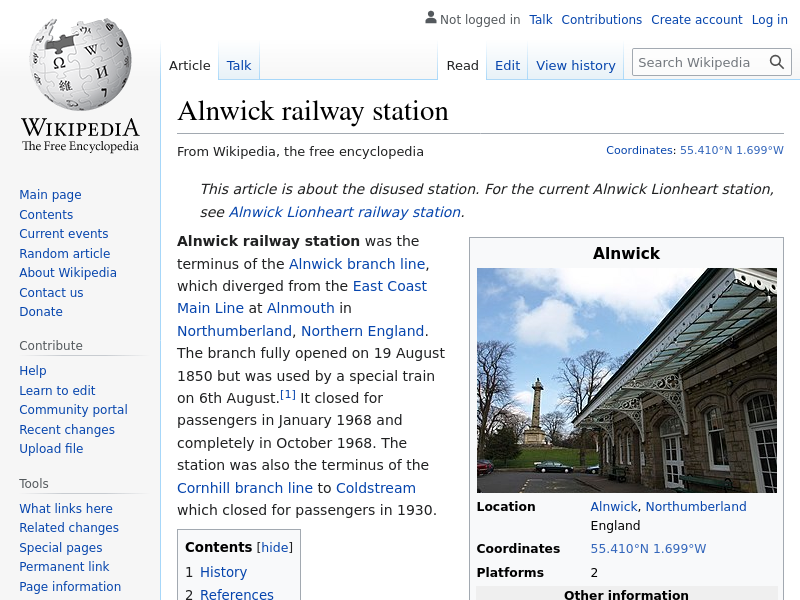The height and width of the screenshot is (600, 800).
Task: Open What links here under Tools
Action: 66,508
